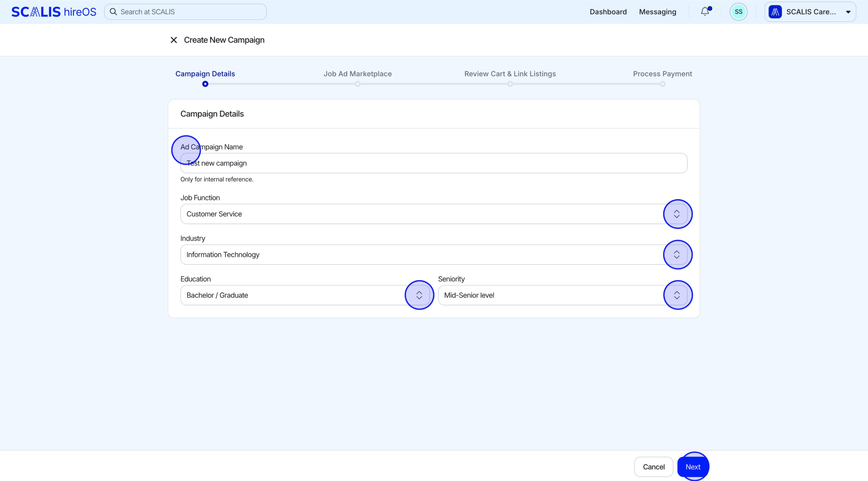The width and height of the screenshot is (868, 481).
Task: Focus the Search at SCALIS field
Action: coord(185,12)
